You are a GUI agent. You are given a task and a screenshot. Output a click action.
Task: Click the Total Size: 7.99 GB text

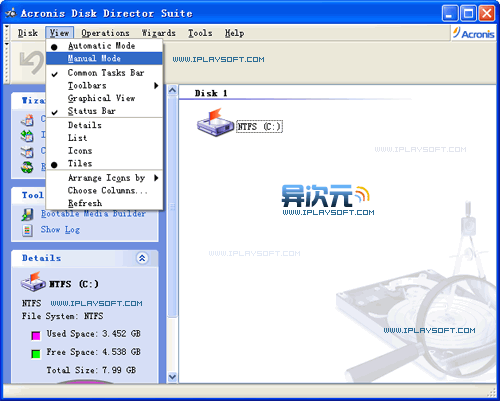(91, 370)
